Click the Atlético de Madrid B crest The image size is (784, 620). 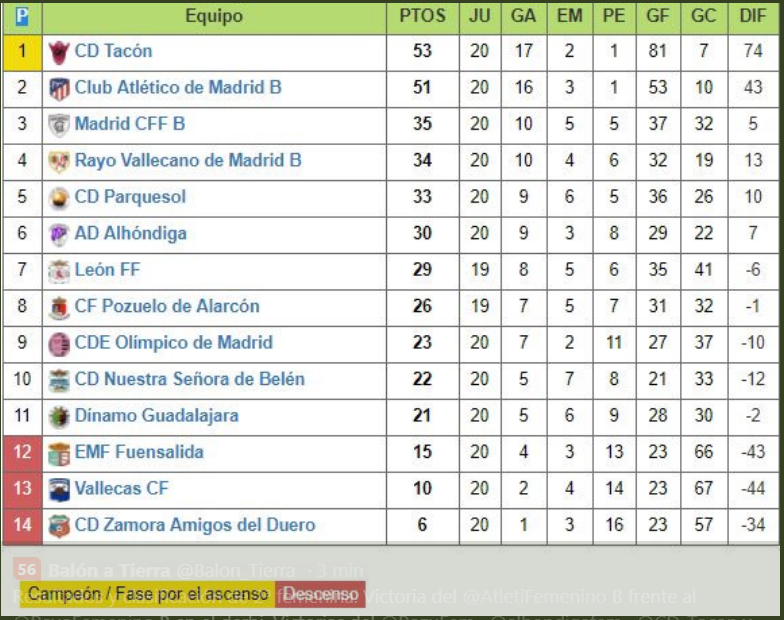click(59, 89)
